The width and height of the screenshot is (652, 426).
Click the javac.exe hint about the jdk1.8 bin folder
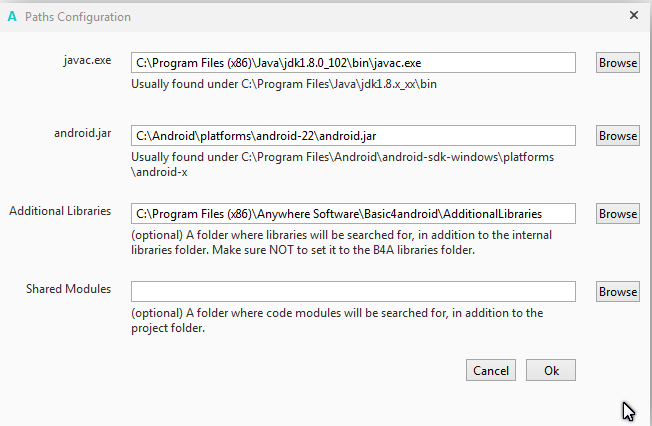(284, 84)
